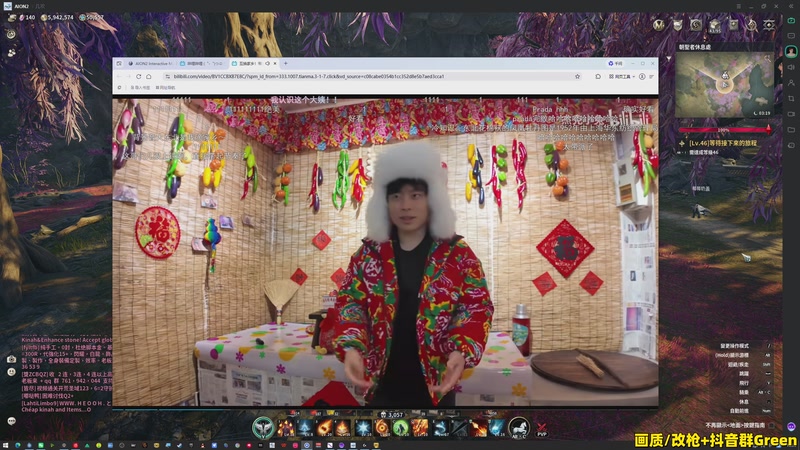Click the green streaming icon in right sidebar
The image size is (800, 450).
pyautogui.click(x=791, y=20)
